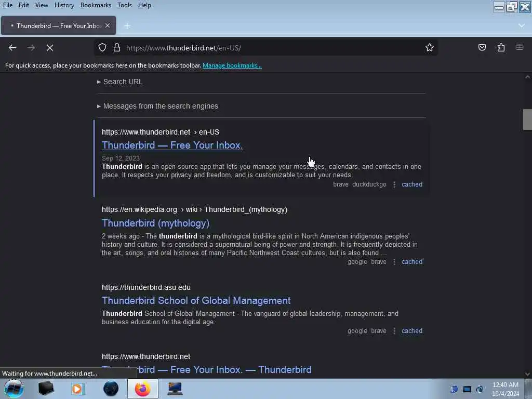Open the History menu
Image resolution: width=532 pixels, height=399 pixels.
coord(64,5)
